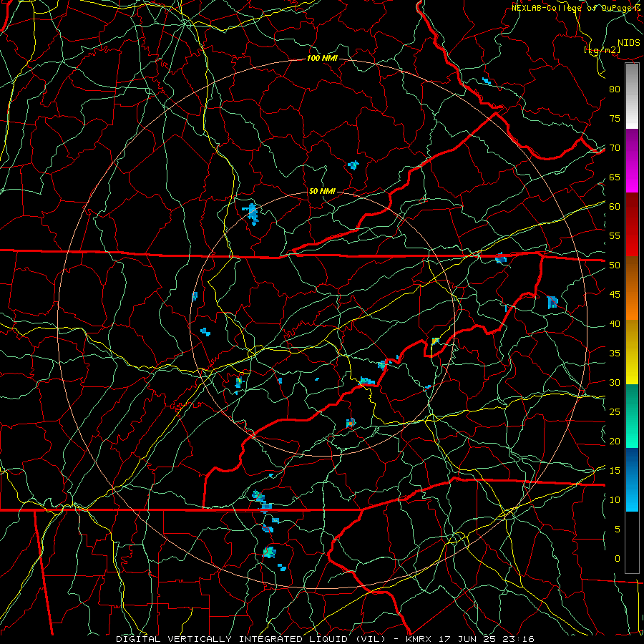Select the 65 value on the VIL scale

[615, 177]
